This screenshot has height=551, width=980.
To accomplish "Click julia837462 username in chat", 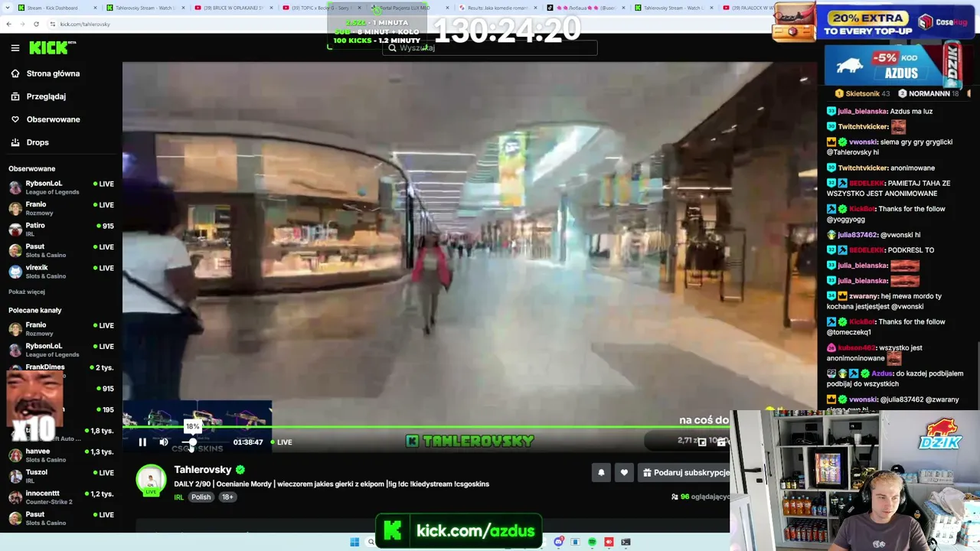I will [x=857, y=235].
